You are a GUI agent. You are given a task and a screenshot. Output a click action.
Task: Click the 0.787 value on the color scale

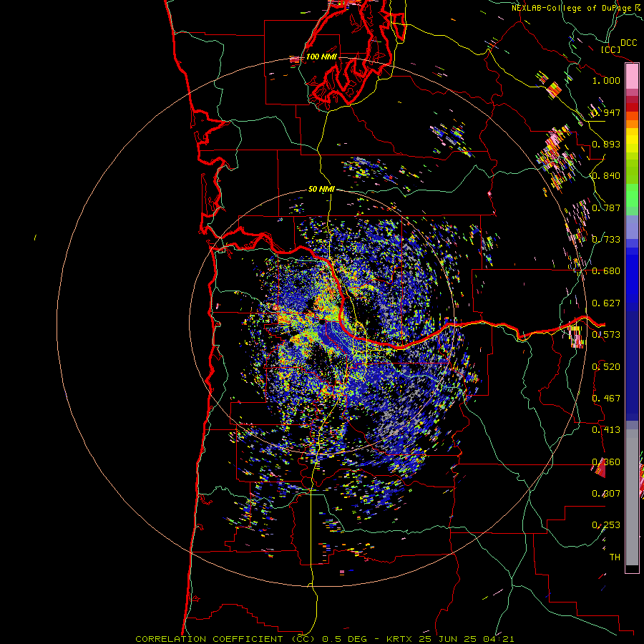tap(606, 208)
